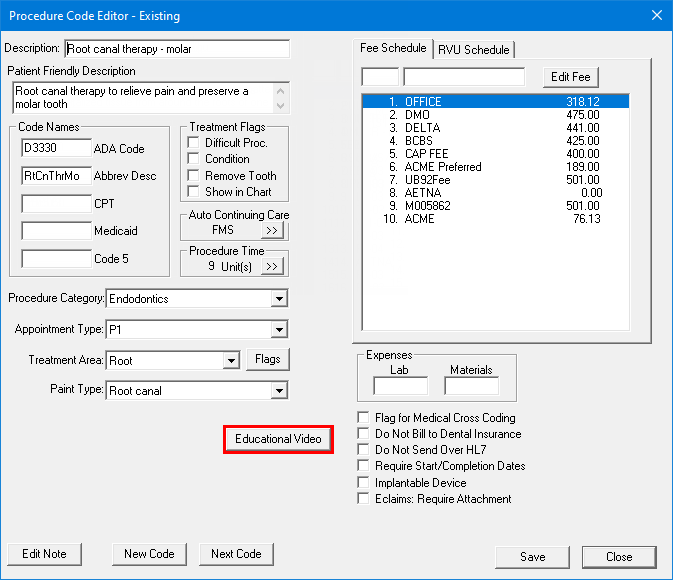Expand the Treatment Area dropdown
This screenshot has height=580, width=673.
[231, 361]
